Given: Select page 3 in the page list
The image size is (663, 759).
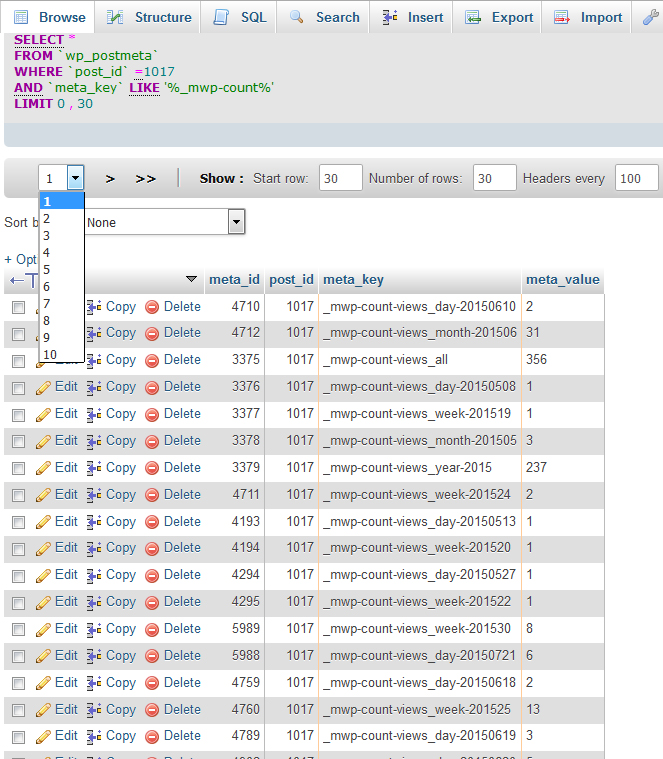Looking at the screenshot, I should coord(61,236).
